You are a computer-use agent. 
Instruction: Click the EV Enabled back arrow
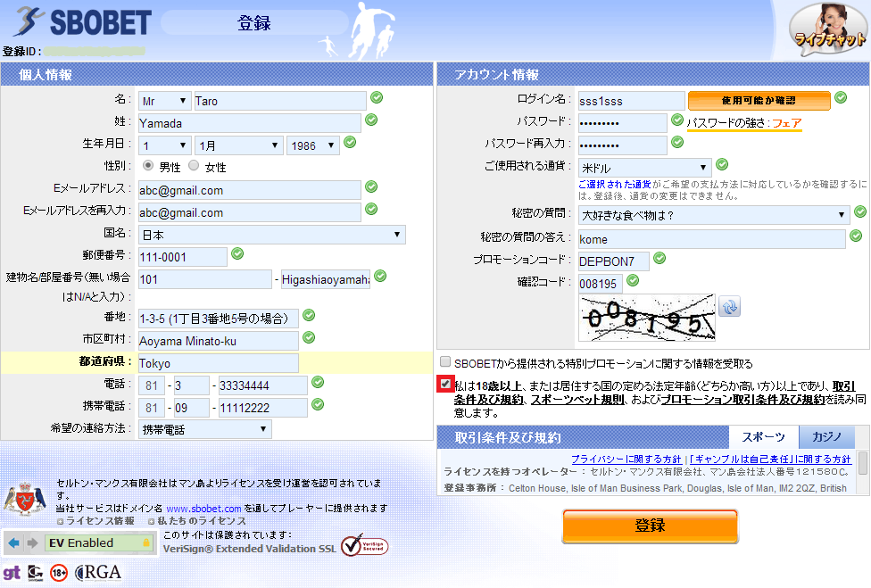tap(14, 542)
